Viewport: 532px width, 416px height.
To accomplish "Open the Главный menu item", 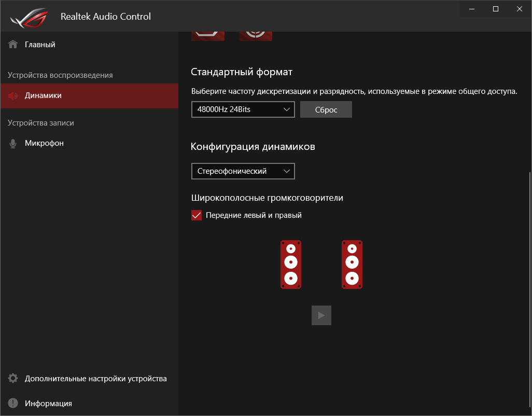I will 40,45.
